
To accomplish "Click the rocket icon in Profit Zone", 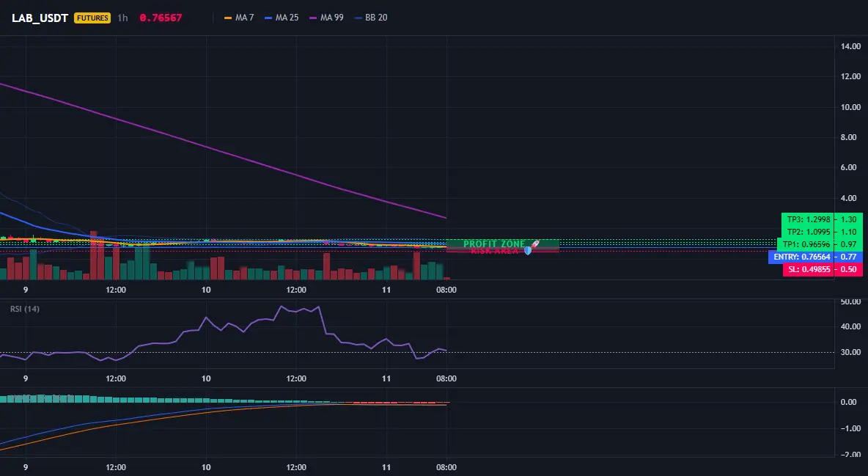I will click(534, 244).
